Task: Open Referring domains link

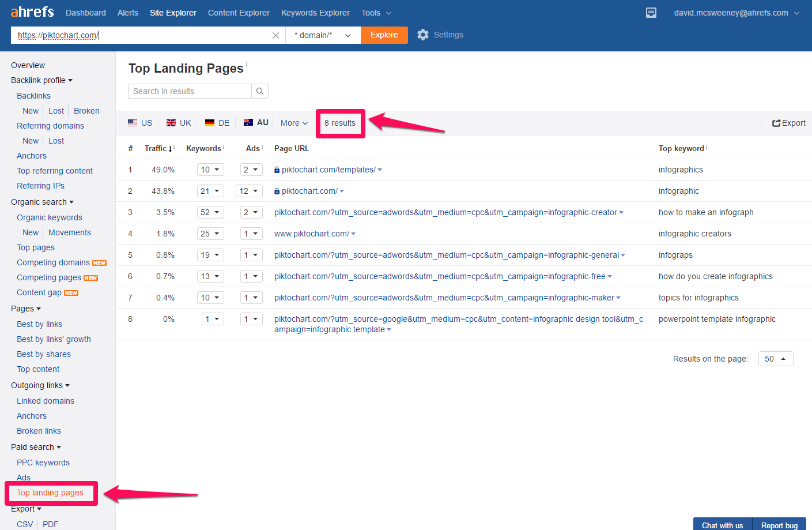Action: pyautogui.click(x=50, y=126)
